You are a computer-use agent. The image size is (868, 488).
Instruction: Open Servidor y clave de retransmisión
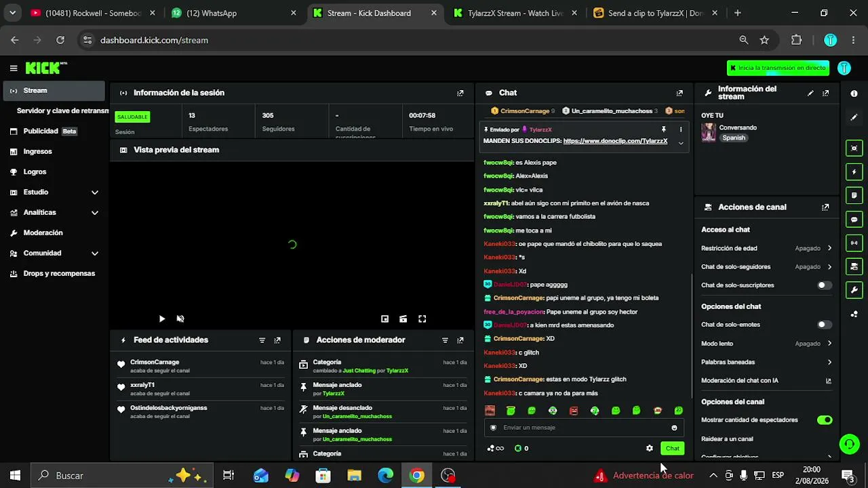(x=62, y=110)
